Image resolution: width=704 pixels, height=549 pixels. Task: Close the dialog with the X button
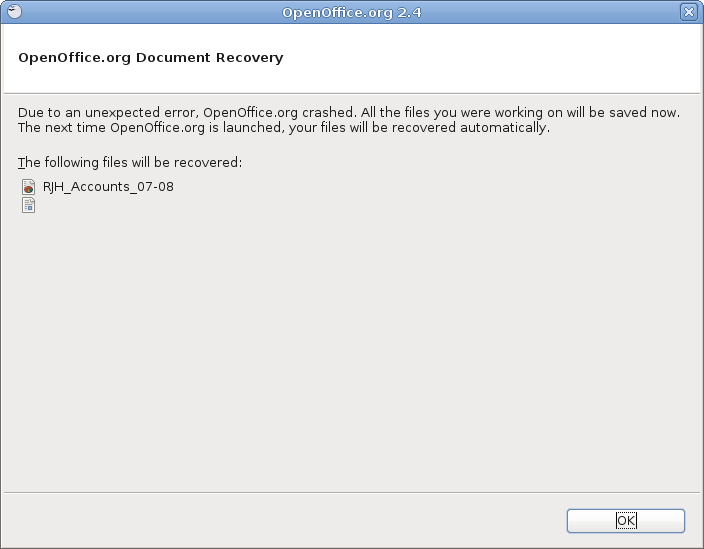coord(689,12)
